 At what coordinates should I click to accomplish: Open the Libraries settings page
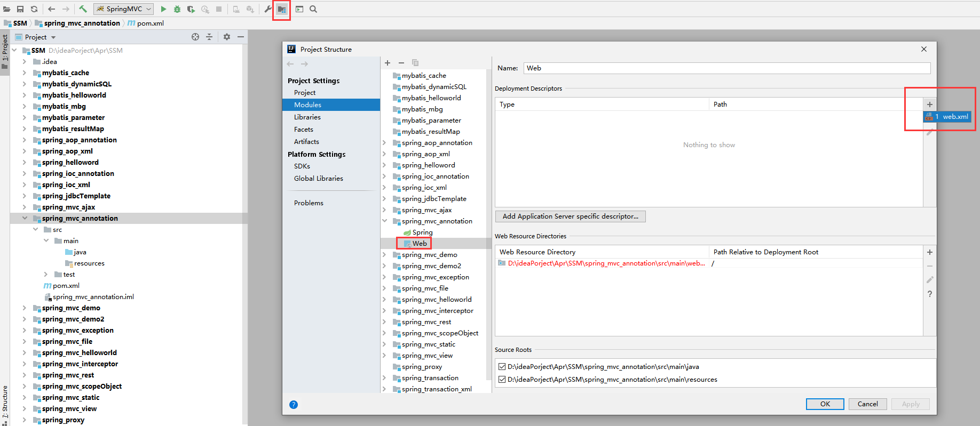point(307,117)
